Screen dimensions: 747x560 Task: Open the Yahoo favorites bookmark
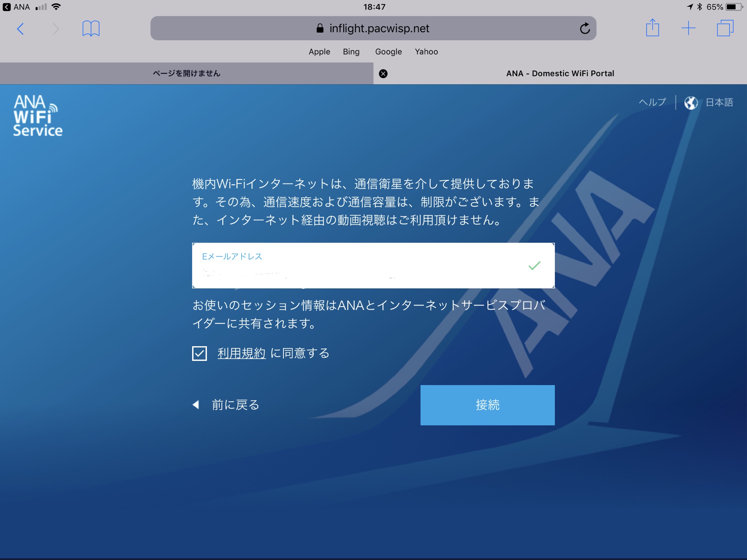tap(426, 52)
